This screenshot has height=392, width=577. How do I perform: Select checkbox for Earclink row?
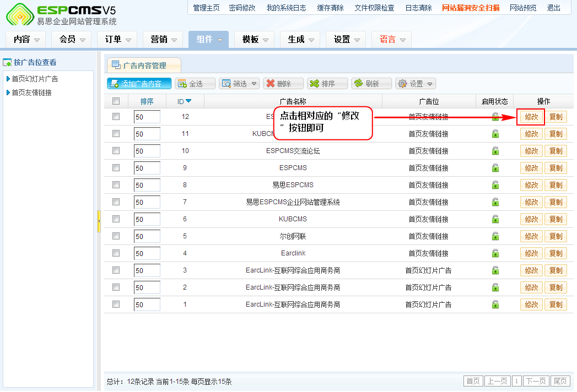(116, 253)
